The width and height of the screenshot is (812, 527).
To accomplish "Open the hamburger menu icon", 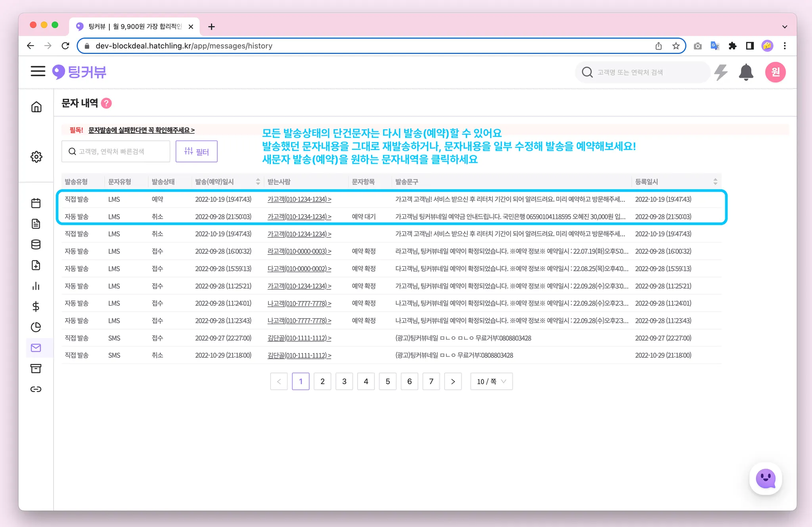I will pyautogui.click(x=38, y=71).
